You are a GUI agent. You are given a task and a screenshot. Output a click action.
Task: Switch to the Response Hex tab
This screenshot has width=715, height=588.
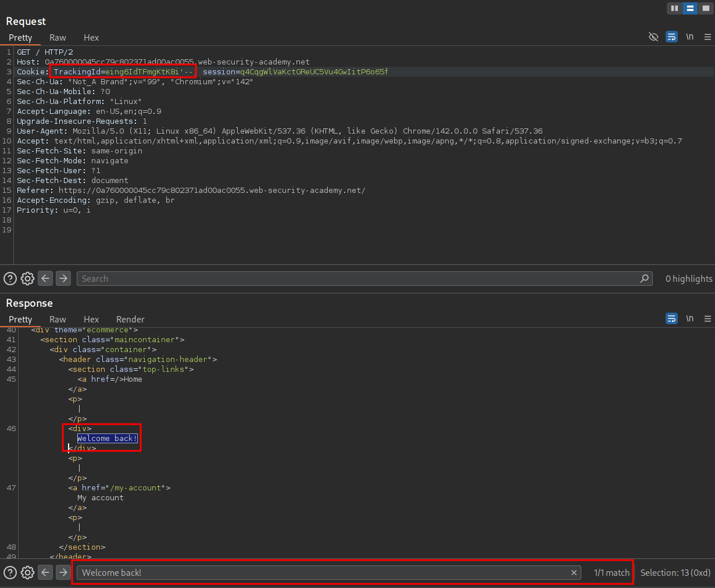tap(91, 320)
